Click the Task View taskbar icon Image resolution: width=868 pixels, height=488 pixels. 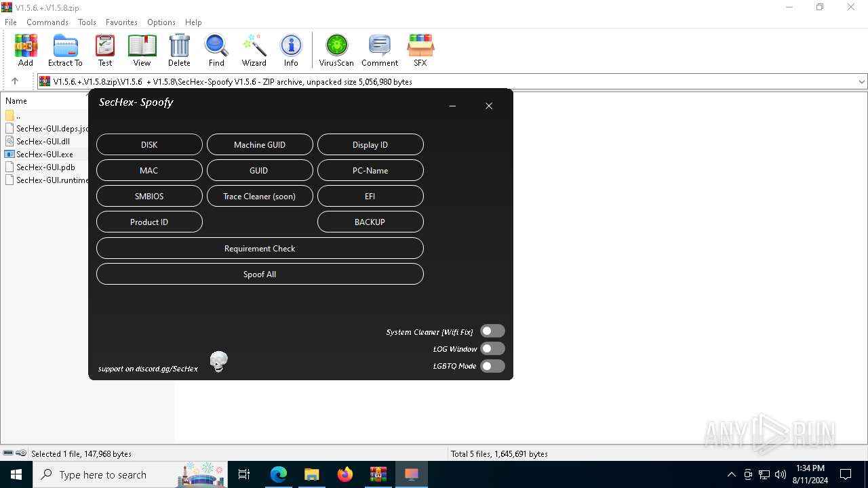(x=244, y=474)
